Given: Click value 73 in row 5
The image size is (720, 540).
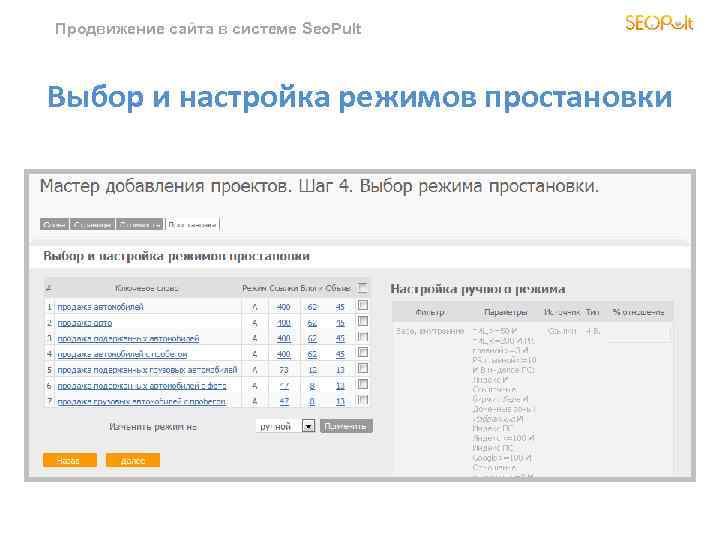Looking at the screenshot, I should [284, 370].
